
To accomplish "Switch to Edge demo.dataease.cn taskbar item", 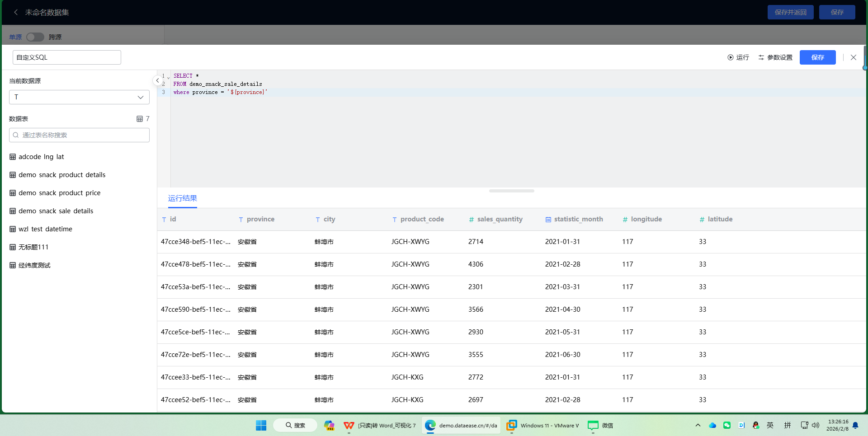I will [461, 425].
